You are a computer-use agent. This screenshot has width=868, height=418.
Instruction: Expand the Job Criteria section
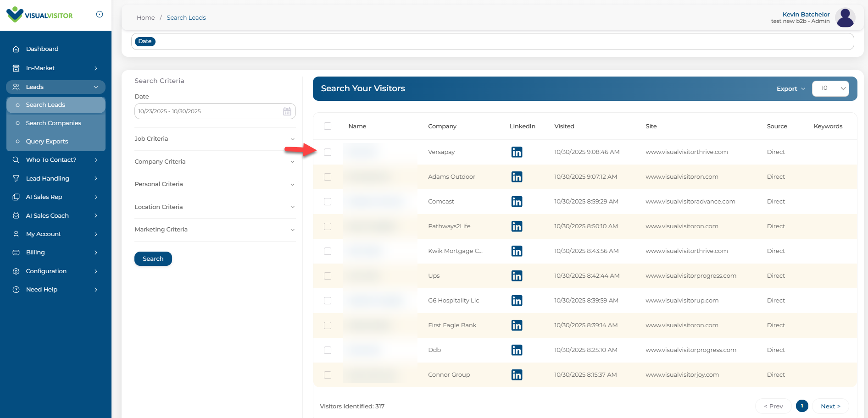coord(215,139)
